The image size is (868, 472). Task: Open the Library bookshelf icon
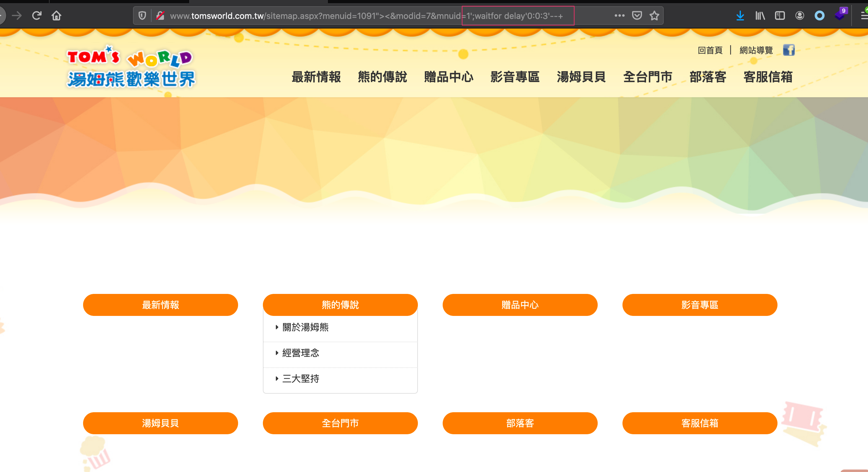tap(760, 15)
